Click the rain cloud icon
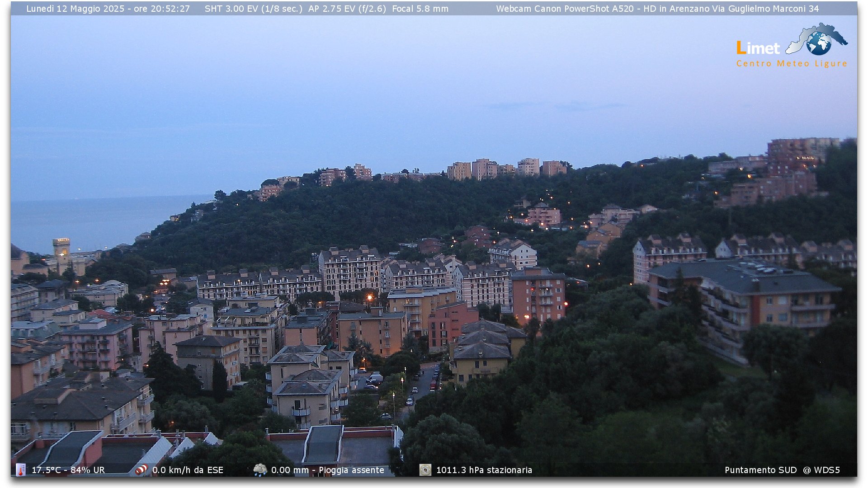Screen dimensions: 868x488 [260, 470]
